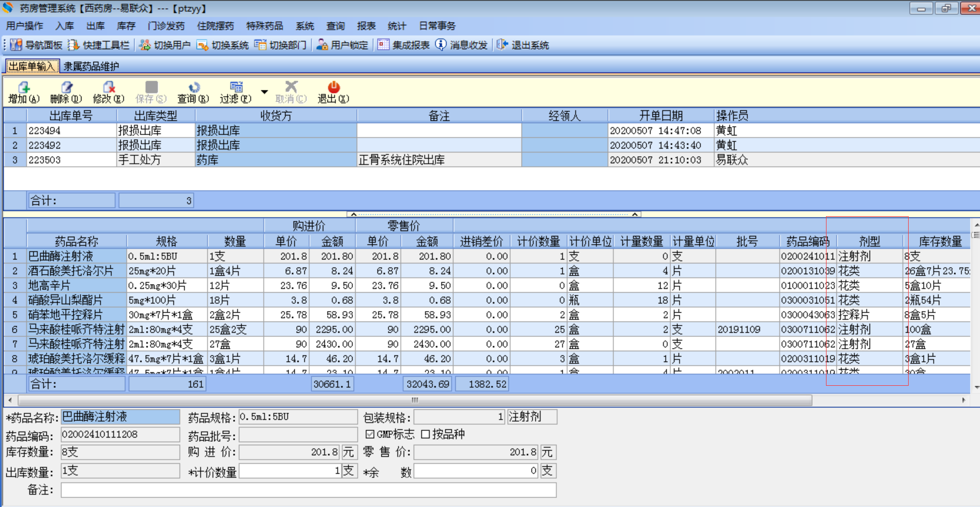Toggle the 按品种 checkbox
980x507 pixels.
[425, 435]
